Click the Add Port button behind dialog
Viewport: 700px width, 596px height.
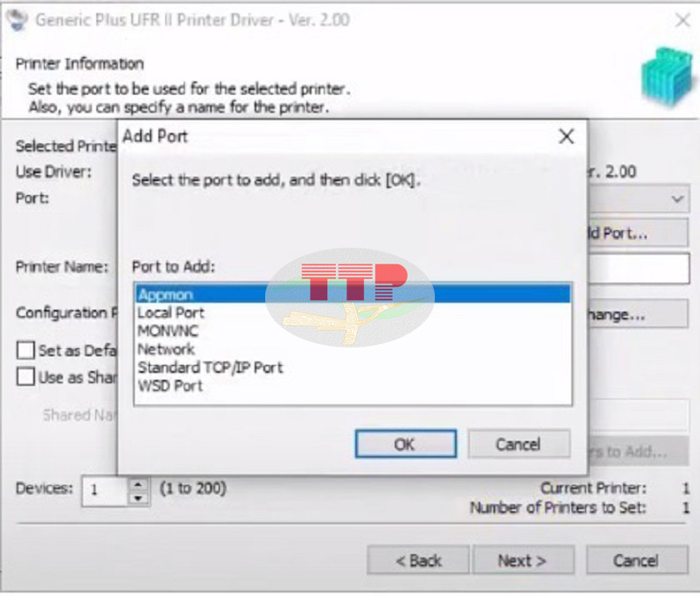[x=639, y=233]
